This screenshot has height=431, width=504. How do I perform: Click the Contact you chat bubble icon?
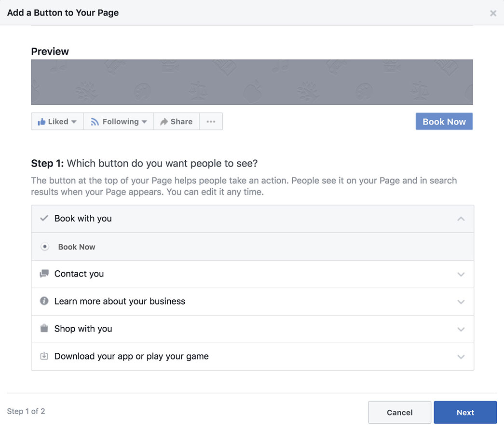point(44,274)
